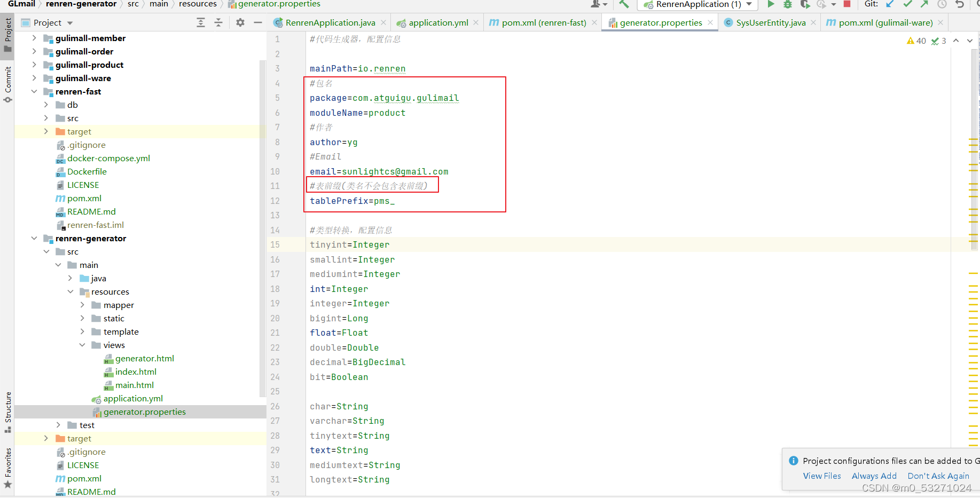
Task: Click Don't Ask Again link in notification
Action: pyautogui.click(x=938, y=476)
